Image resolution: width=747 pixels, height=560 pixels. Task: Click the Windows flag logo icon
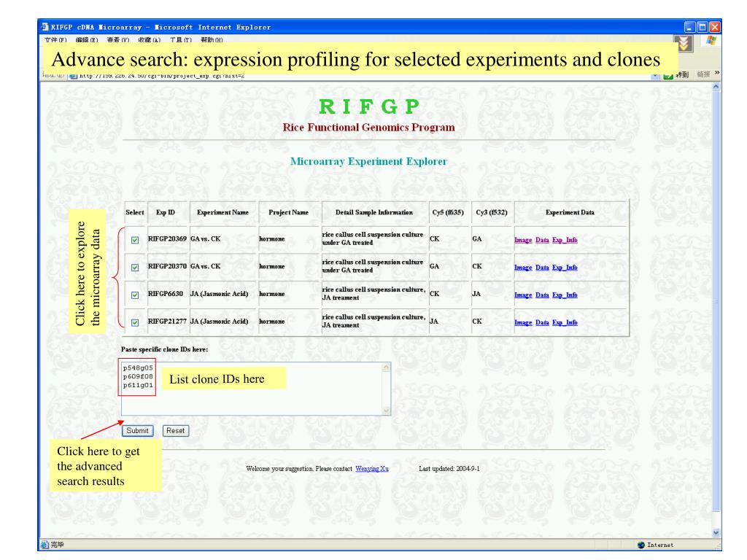711,41
